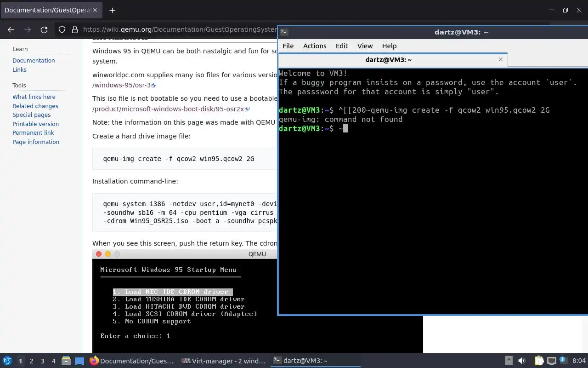Reload the QEMU wiki page
The height and width of the screenshot is (368, 588).
click(x=44, y=29)
